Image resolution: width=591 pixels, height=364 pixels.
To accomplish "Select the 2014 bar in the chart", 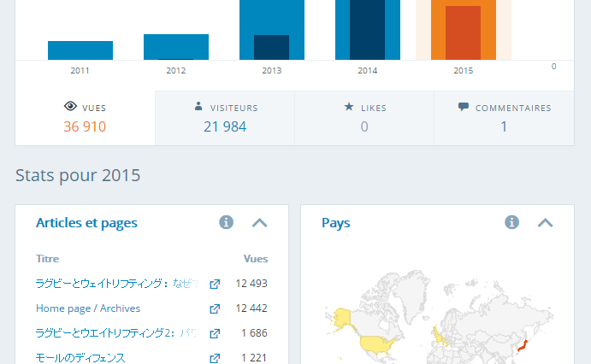I will click(x=368, y=30).
